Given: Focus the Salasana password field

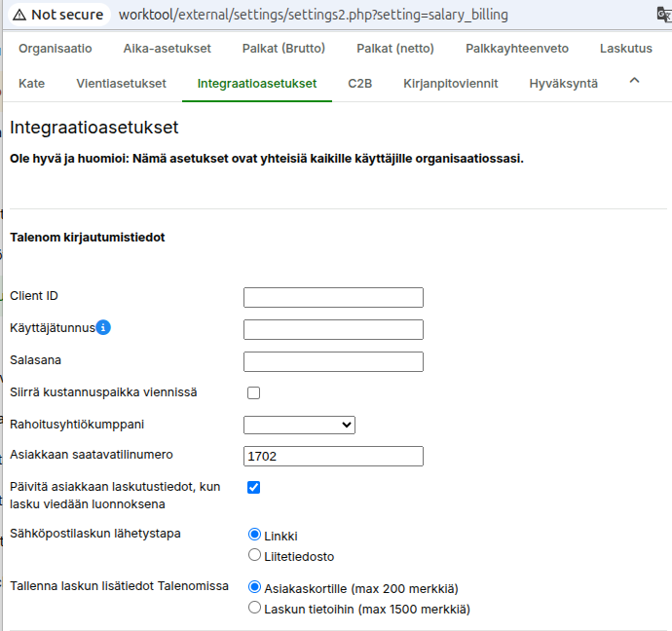Looking at the screenshot, I should tap(333, 361).
